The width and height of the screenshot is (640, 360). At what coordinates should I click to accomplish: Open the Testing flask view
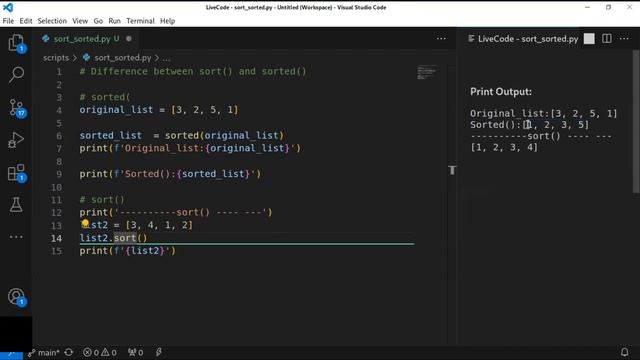[16, 204]
